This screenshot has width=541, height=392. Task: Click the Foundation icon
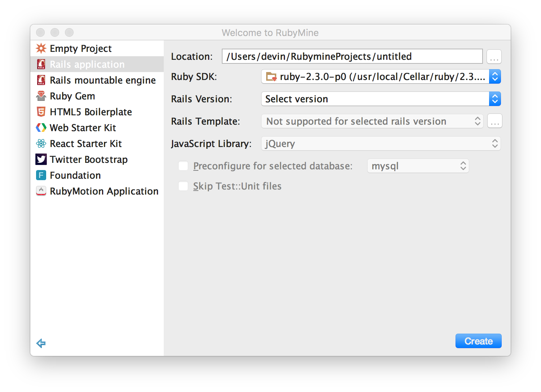click(x=41, y=175)
